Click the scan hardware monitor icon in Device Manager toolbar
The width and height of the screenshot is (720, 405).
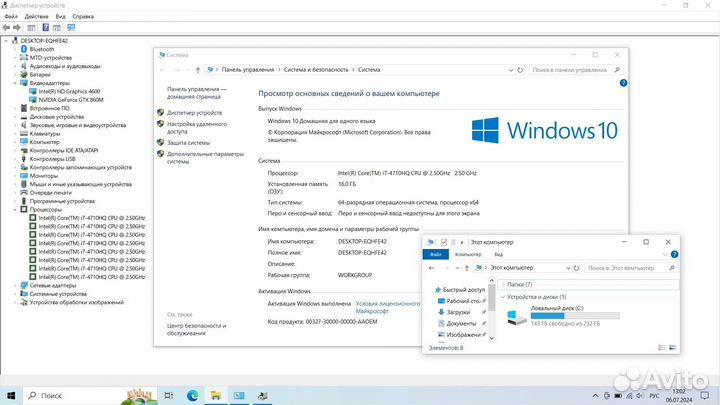pyautogui.click(x=71, y=28)
